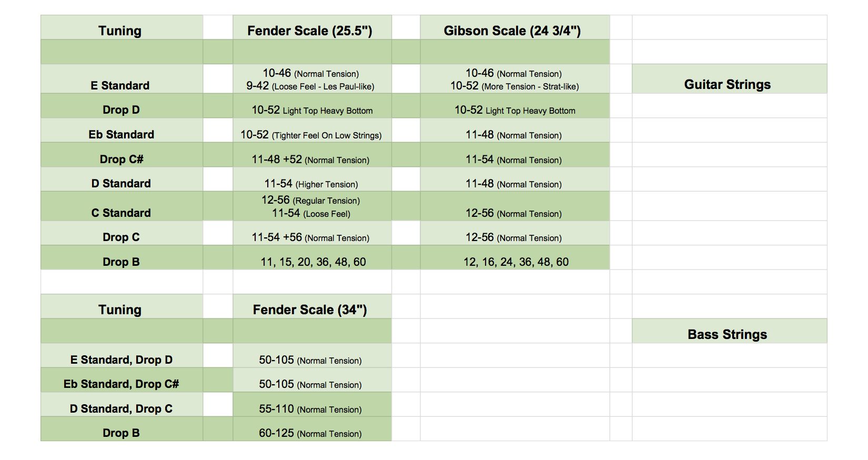Click the 11, 15, 20, 36, 48, 60 cell
This screenshot has height=460, width=868.
[x=312, y=257]
